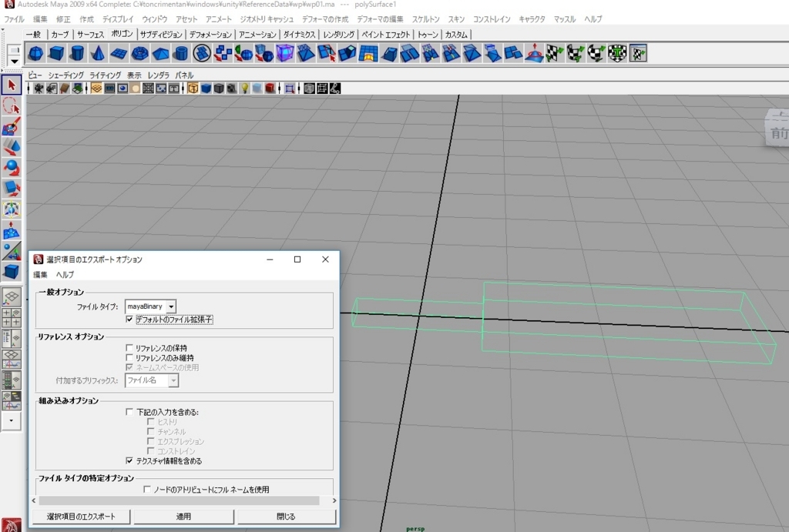Select the Scale tool cube icon
789x532 pixels.
pyautogui.click(x=12, y=188)
